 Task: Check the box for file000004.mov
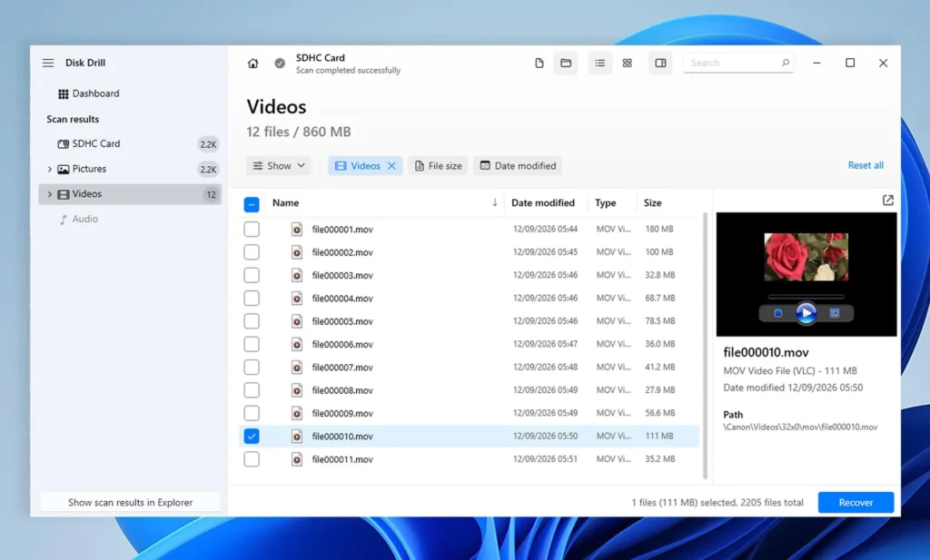[252, 298]
